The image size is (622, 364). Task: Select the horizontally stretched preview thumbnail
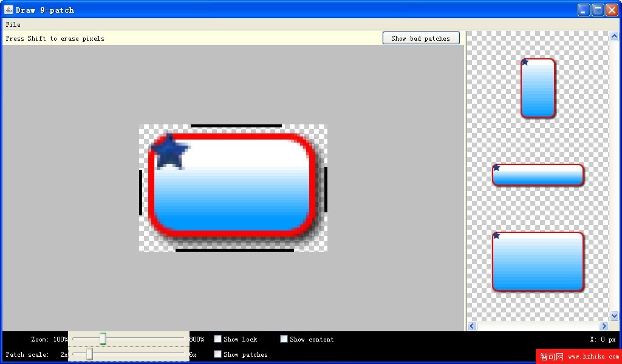pyautogui.click(x=538, y=175)
